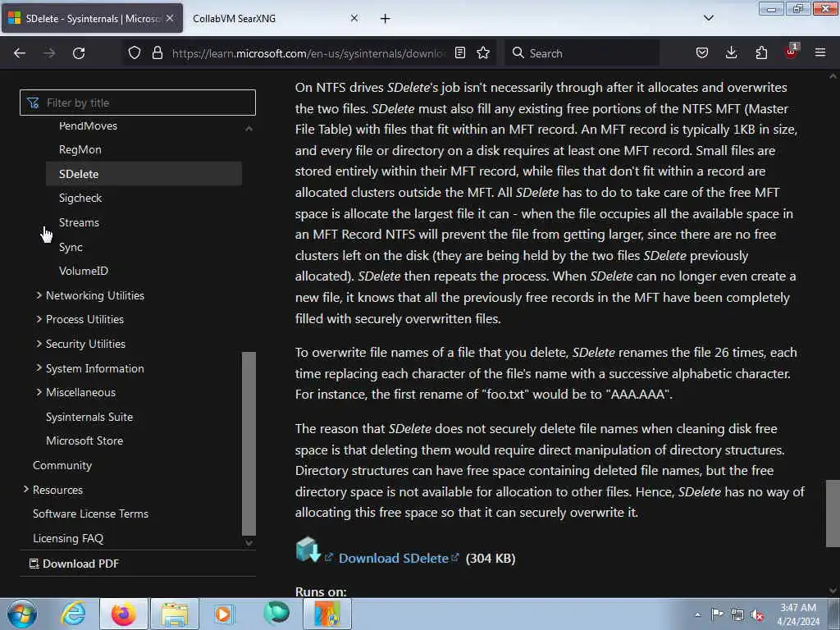The image size is (840, 630).
Task: Select SDelete sidebar entry
Action: click(x=144, y=174)
